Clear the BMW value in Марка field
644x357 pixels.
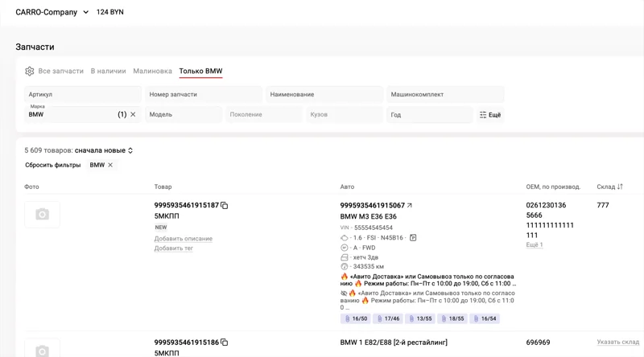tap(134, 115)
